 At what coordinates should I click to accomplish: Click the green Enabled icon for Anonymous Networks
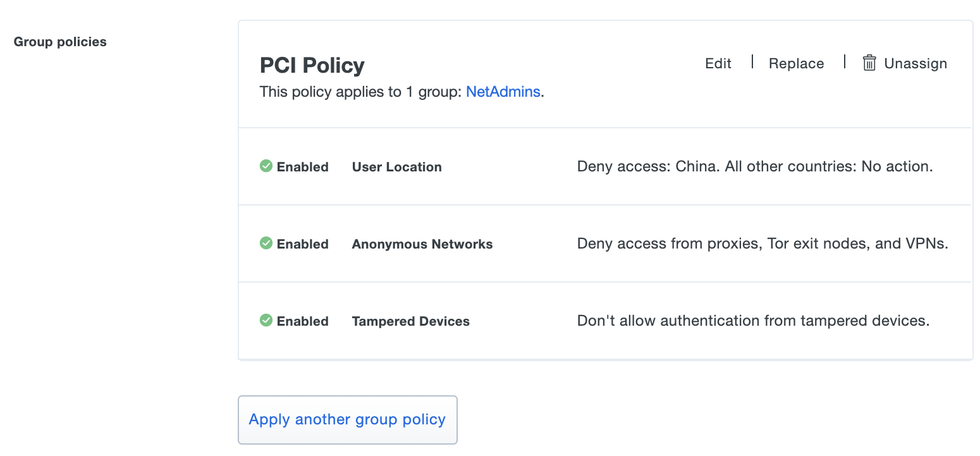266,243
